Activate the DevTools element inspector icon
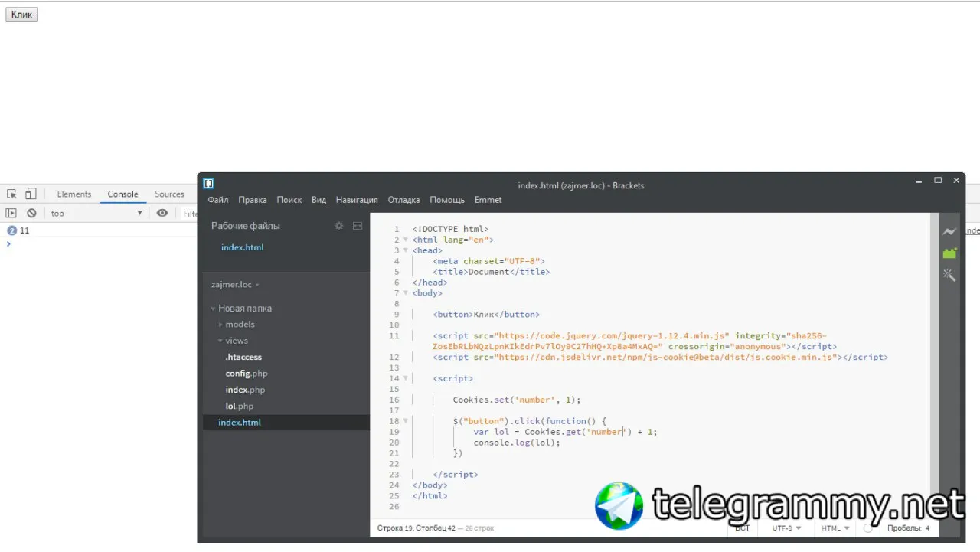The width and height of the screenshot is (980, 552). [11, 194]
